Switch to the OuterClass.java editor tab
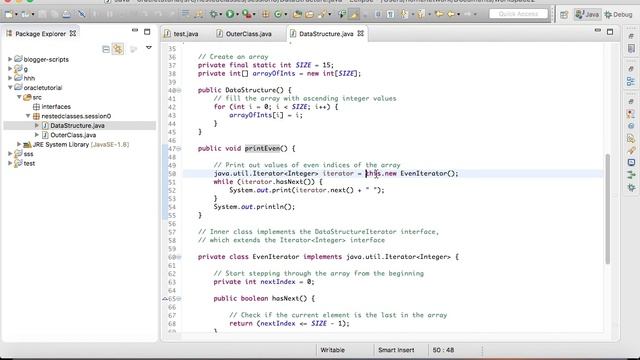 click(244, 34)
